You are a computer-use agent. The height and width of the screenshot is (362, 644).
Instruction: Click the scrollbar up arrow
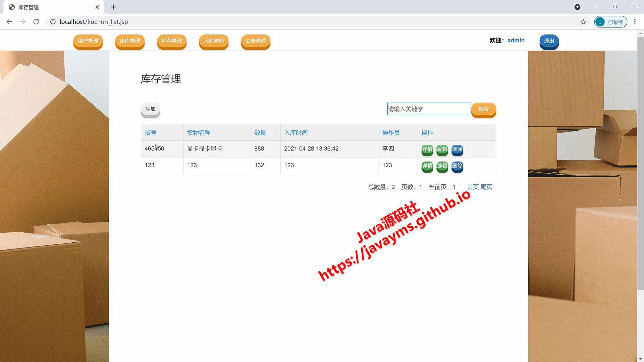640,33
